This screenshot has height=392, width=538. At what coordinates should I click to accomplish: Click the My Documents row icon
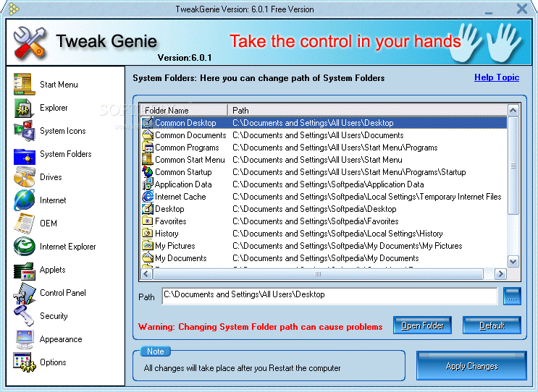click(148, 257)
